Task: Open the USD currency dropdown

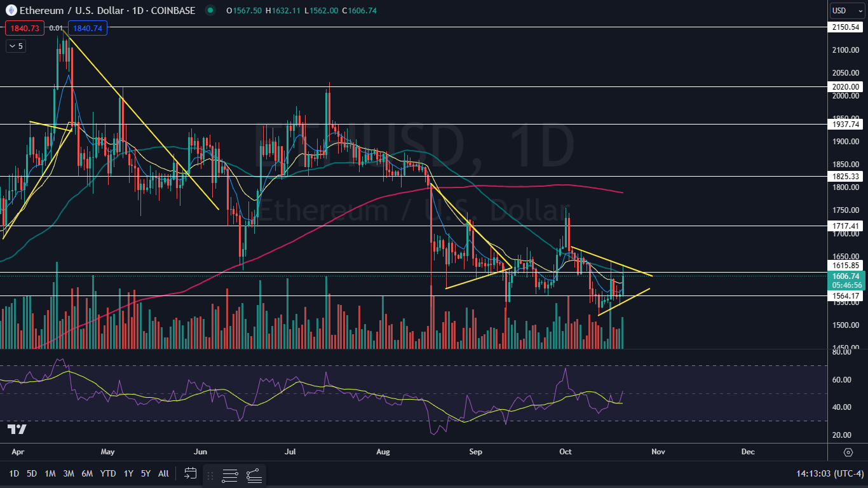Action: pos(848,10)
